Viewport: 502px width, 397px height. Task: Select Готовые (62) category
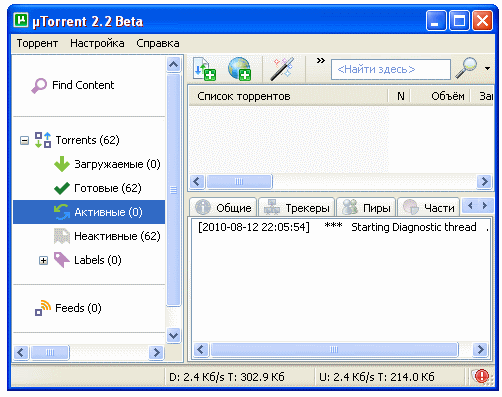pos(108,188)
